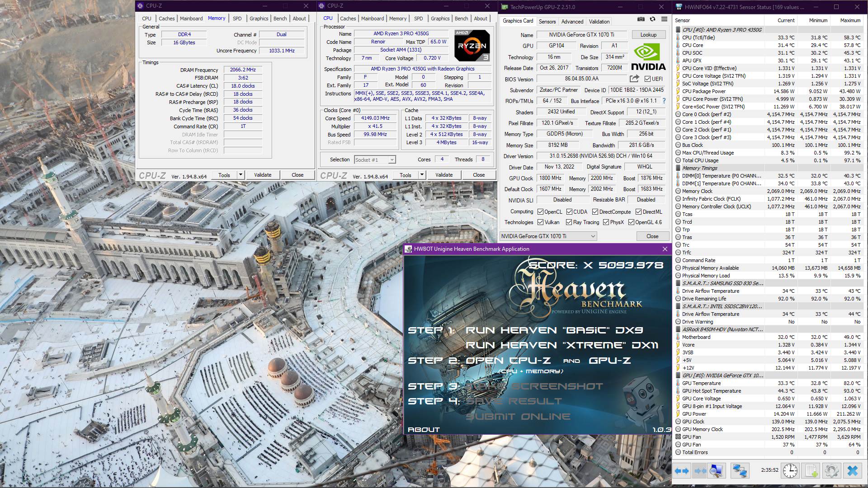Click RUN HEAVEN "BASIC" DX9
This screenshot has height=488, width=868.
tap(554, 330)
